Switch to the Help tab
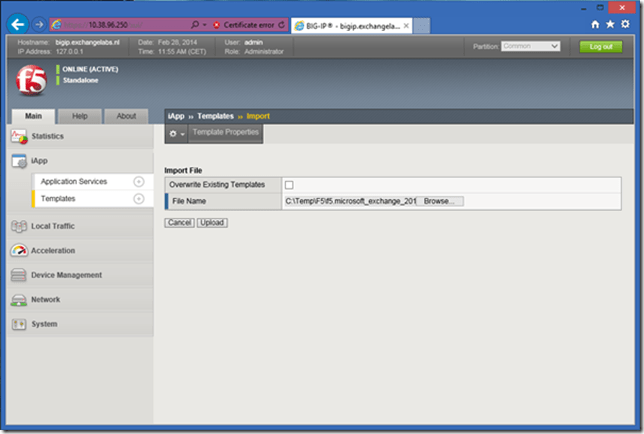 click(x=80, y=116)
